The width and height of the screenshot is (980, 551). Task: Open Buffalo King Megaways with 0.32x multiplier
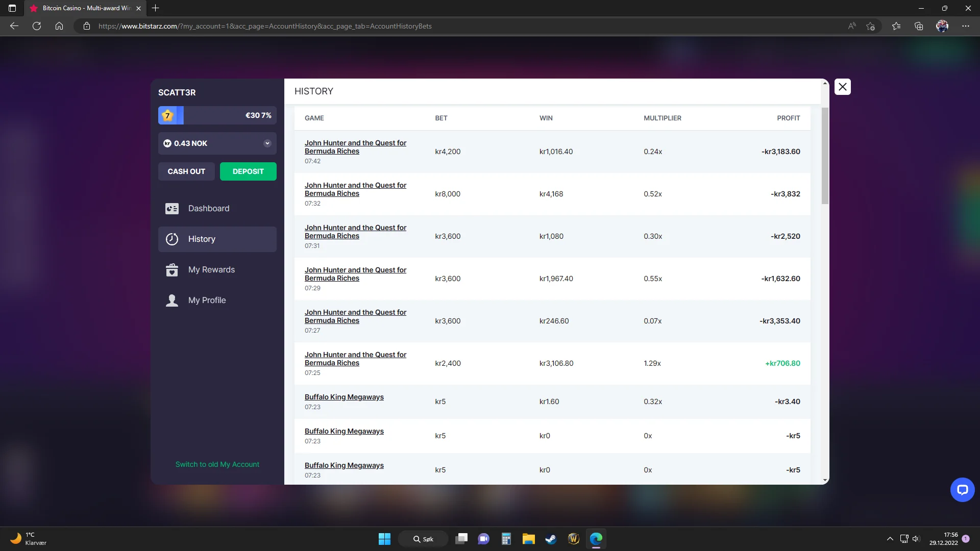coord(344,397)
